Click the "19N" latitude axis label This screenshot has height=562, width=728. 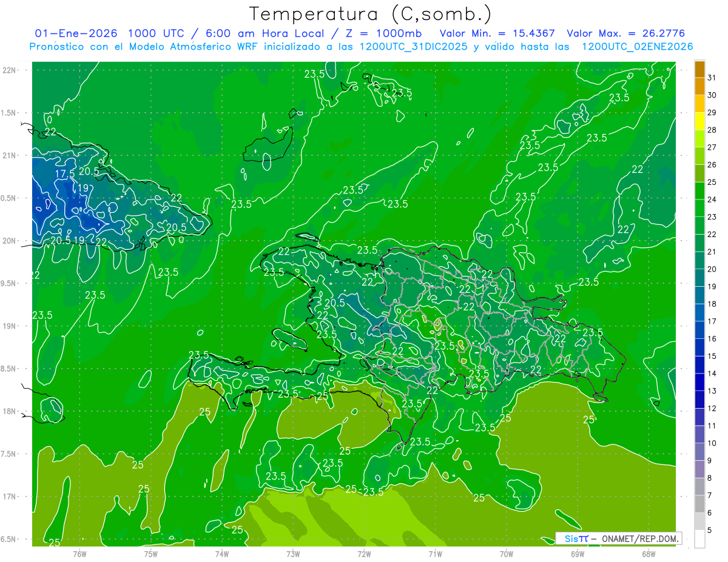[10, 326]
